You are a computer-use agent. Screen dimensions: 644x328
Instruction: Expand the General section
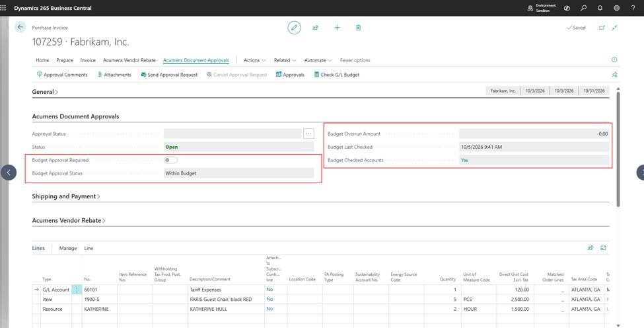click(x=45, y=92)
